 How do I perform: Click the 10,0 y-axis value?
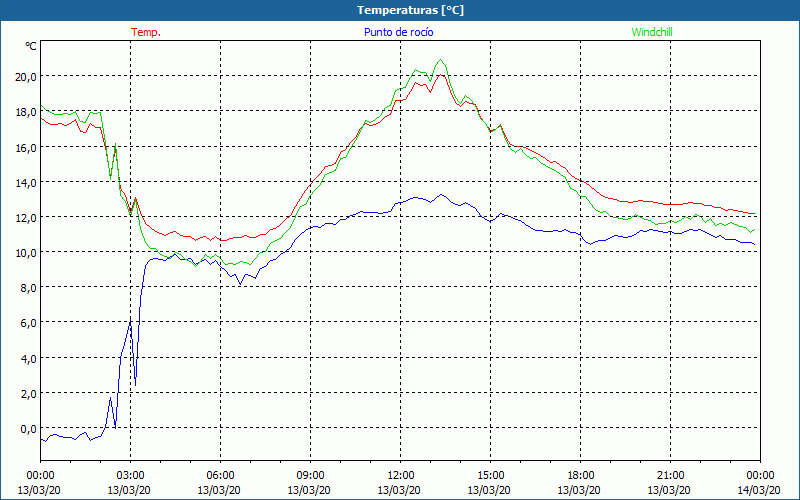point(26,253)
